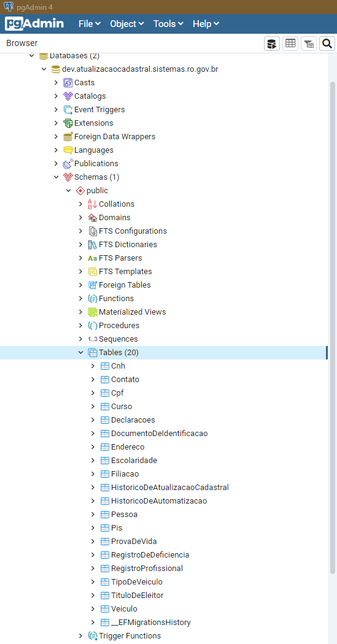
Task: Expand the Sequences node
Action: coord(81,339)
